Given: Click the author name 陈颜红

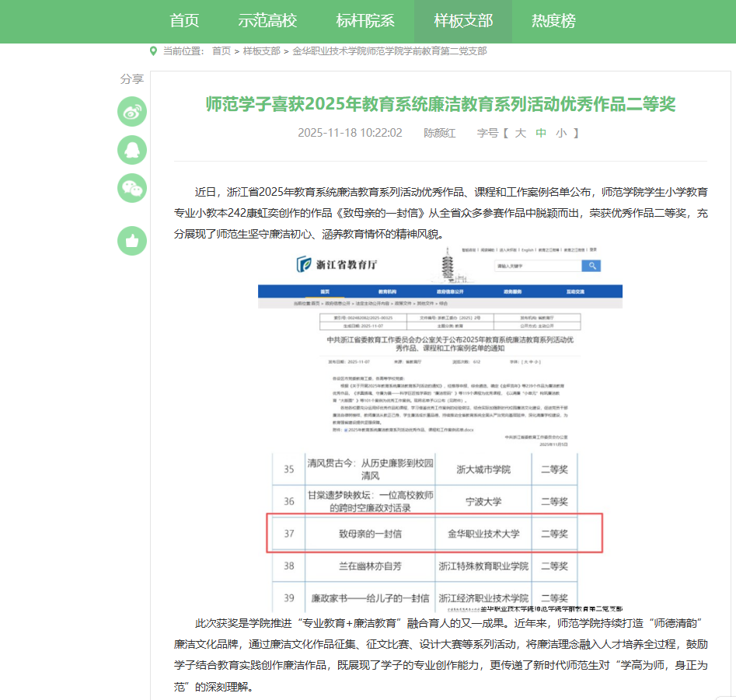Looking at the screenshot, I should (x=439, y=133).
